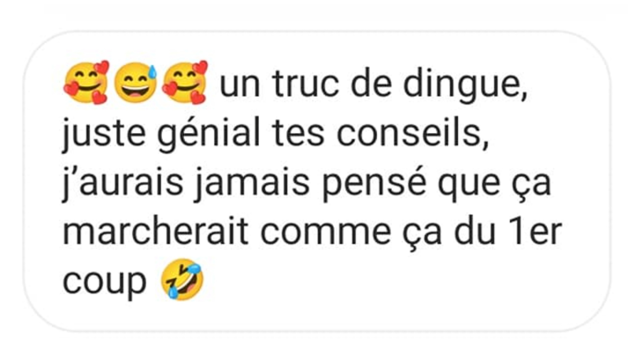The image size is (644, 349).
Task: Click the word "coup" on the last line
Action: coord(104,284)
